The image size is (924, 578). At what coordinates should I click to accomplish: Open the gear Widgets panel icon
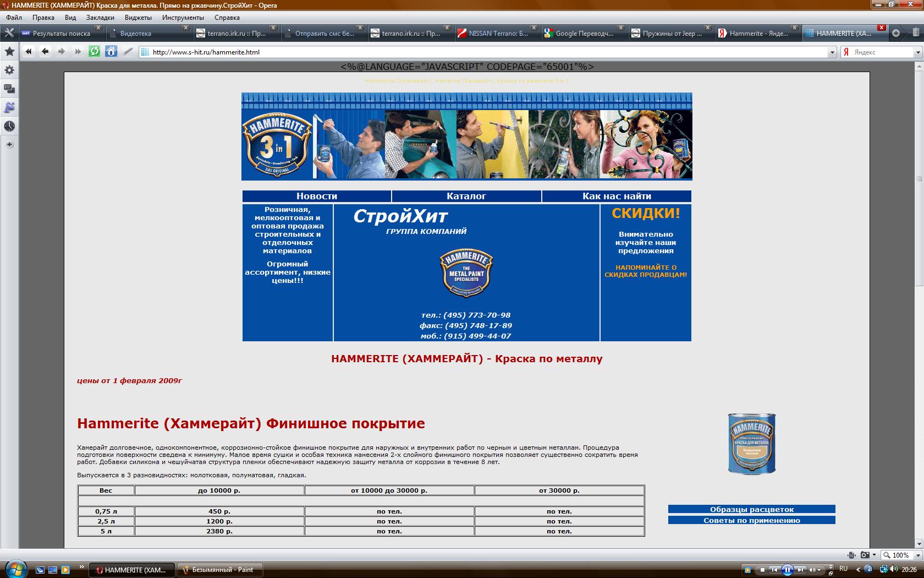(9, 70)
